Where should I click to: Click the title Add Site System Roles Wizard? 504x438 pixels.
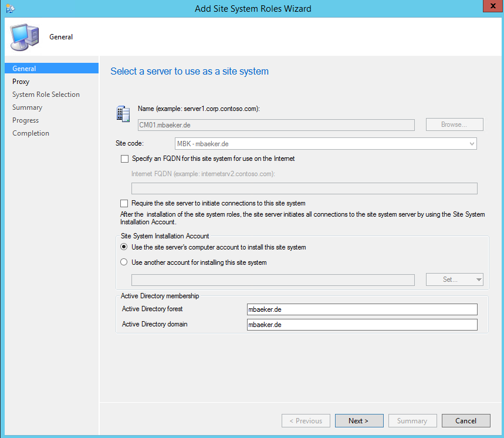[253, 9]
